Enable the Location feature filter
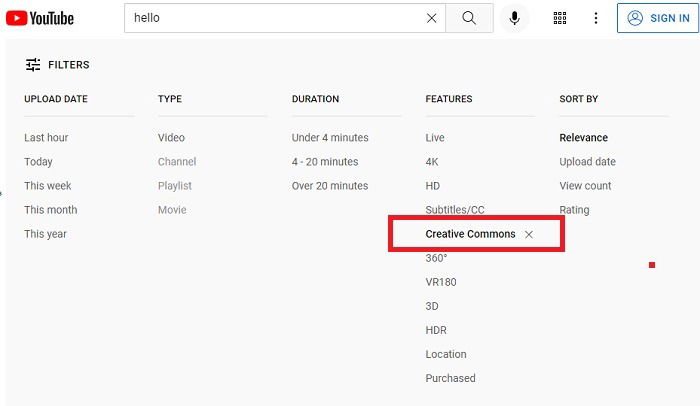The image size is (700, 406). point(446,355)
